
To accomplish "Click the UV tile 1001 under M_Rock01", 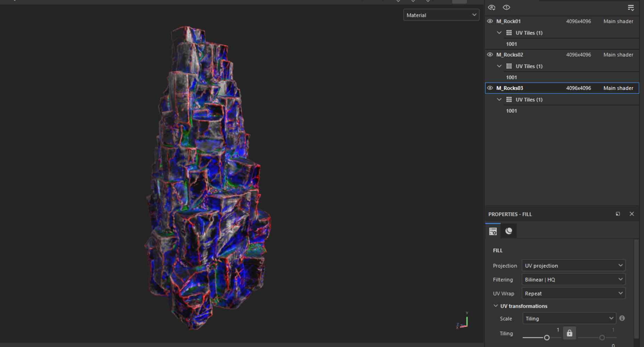I will click(x=511, y=44).
